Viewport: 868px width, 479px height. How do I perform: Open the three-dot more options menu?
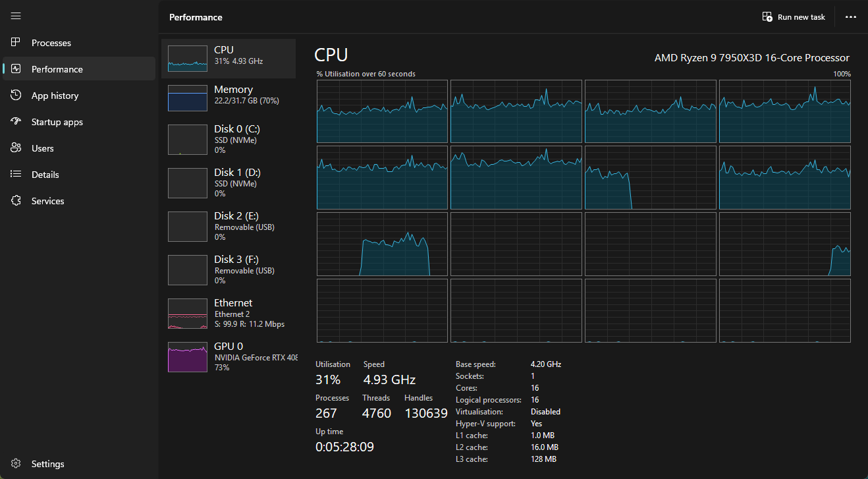point(851,17)
